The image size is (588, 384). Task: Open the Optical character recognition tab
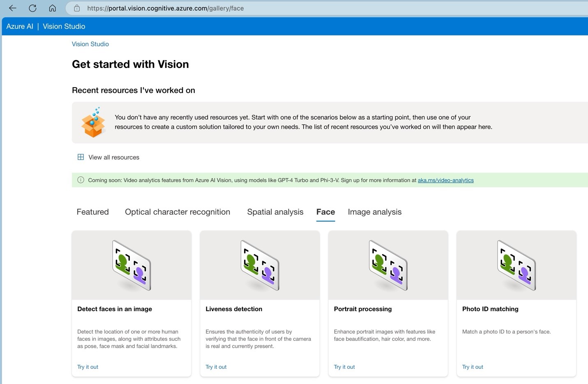point(178,212)
